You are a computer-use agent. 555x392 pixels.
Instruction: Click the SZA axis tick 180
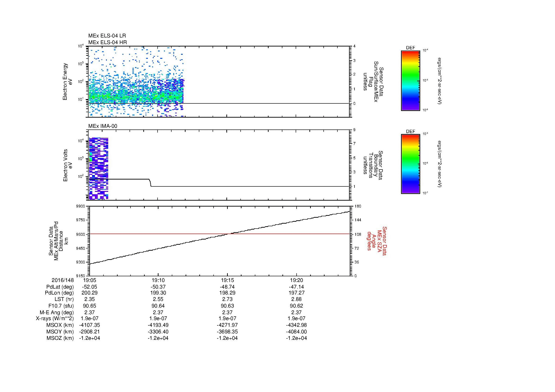[x=358, y=206]
